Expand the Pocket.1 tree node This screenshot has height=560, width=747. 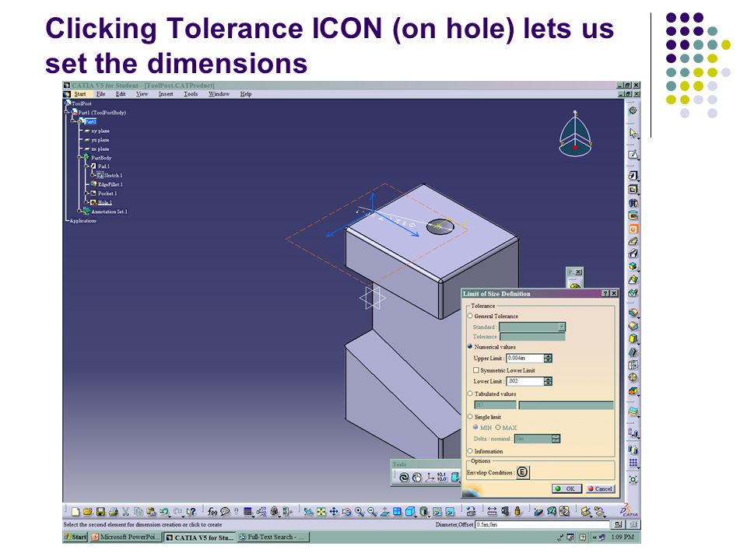[86, 194]
